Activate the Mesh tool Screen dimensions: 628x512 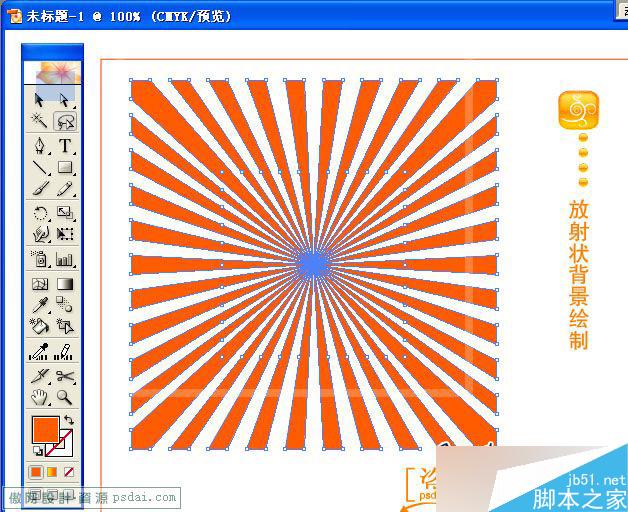tap(40, 284)
